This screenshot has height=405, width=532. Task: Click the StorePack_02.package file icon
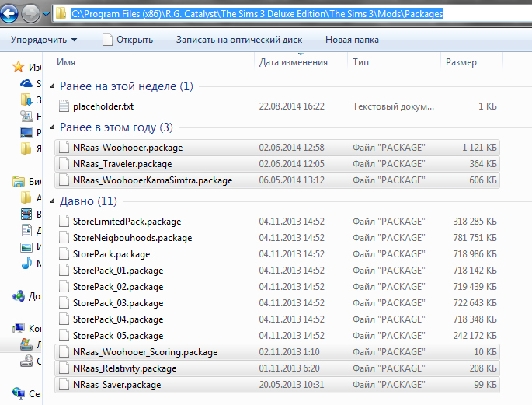[64, 287]
